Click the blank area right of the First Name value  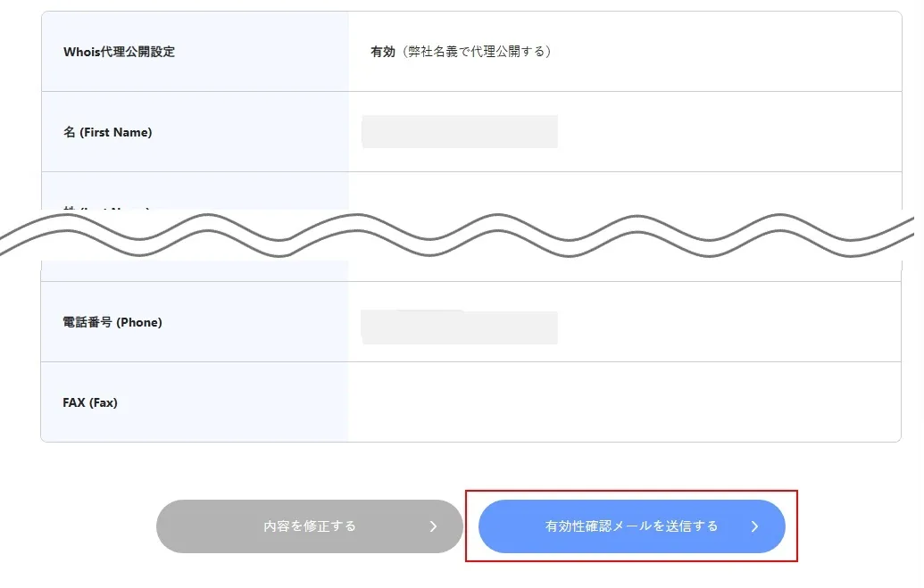[729, 131]
